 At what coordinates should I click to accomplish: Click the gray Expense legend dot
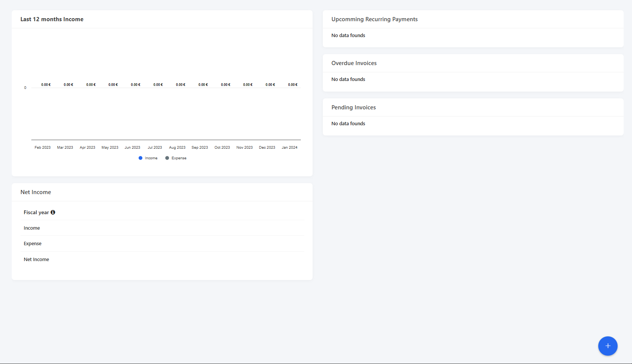pos(167,158)
